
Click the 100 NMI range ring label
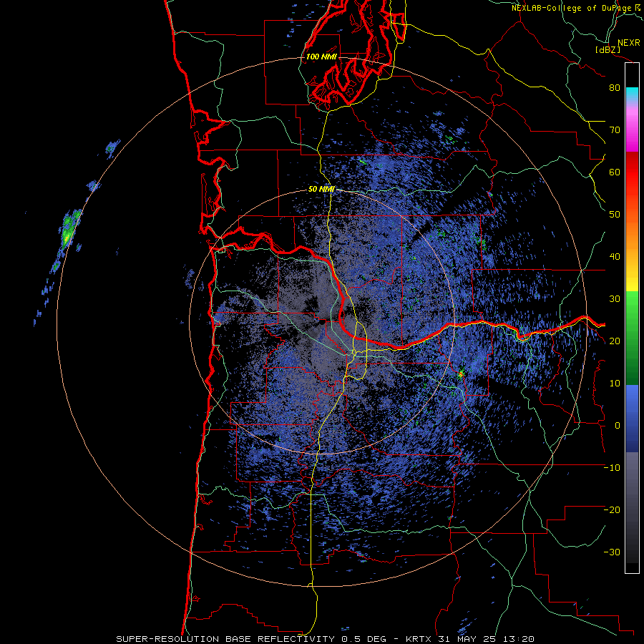click(321, 57)
